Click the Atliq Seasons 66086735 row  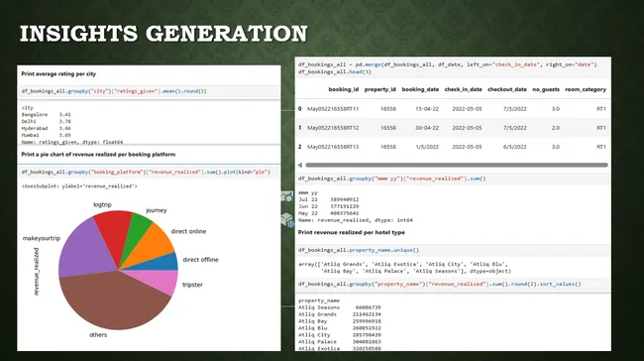point(340,307)
